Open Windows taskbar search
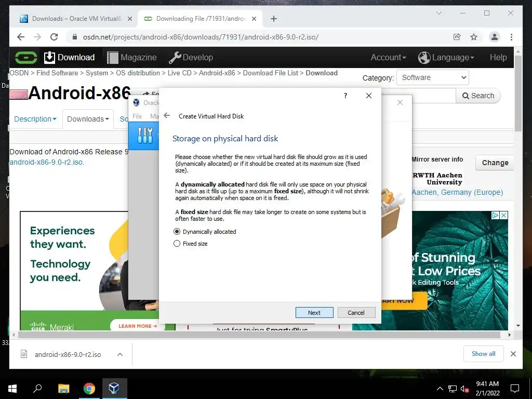The image size is (532, 399). [37, 389]
